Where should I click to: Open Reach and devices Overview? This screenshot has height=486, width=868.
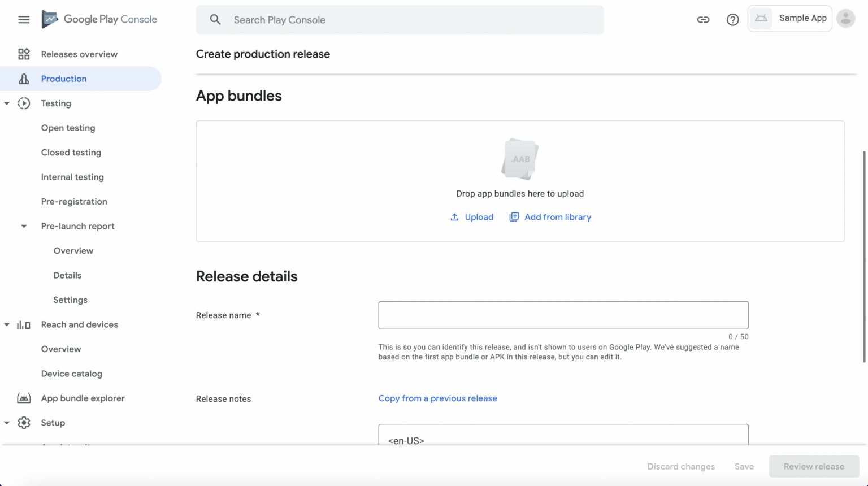(61, 349)
